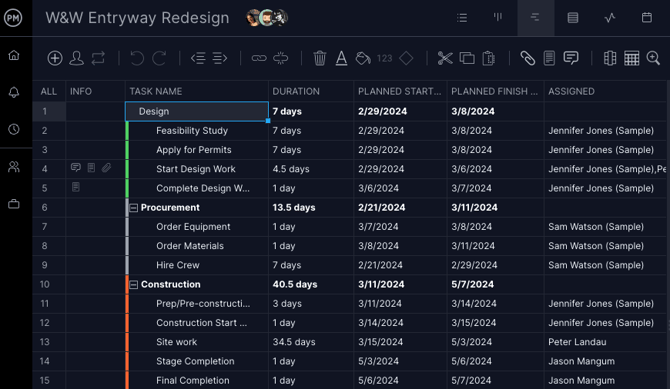The width and height of the screenshot is (670, 389).
Task: Switch to the calendar view
Action: [x=647, y=18]
